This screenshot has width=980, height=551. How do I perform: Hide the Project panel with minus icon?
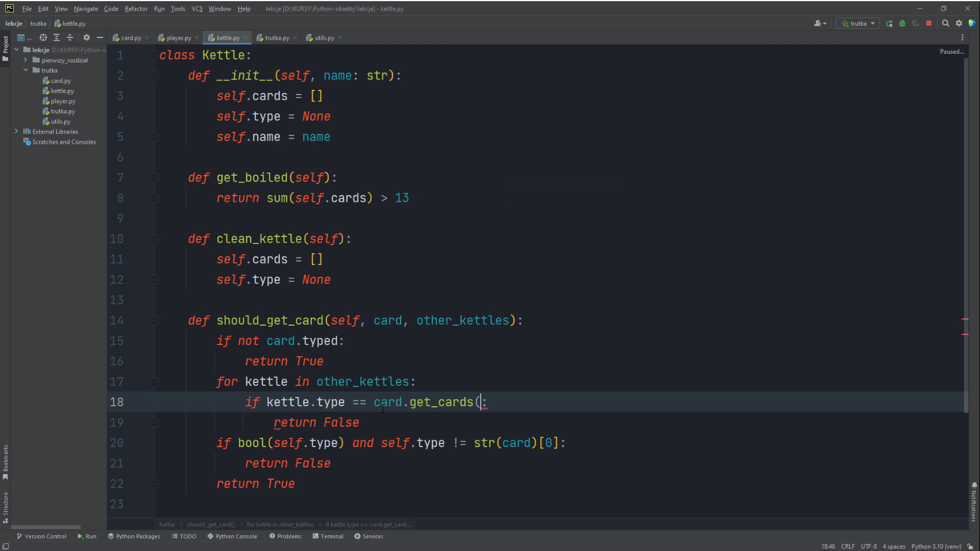coord(100,37)
